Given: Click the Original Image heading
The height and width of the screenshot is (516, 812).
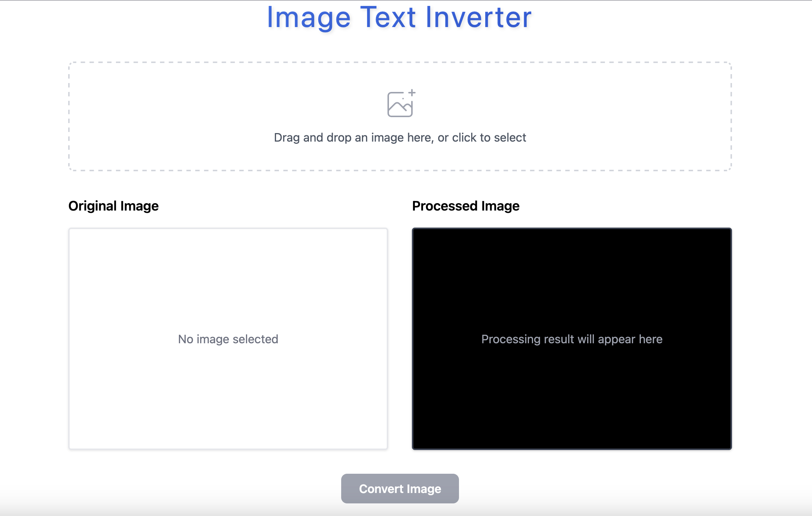Looking at the screenshot, I should pyautogui.click(x=113, y=206).
